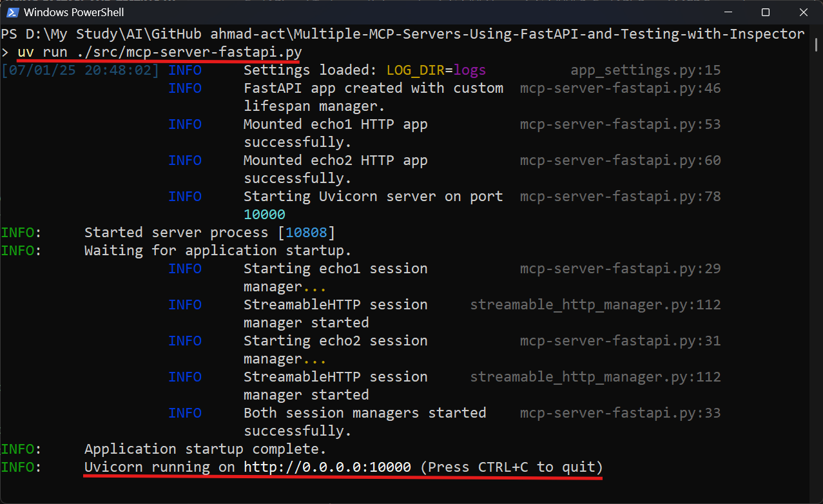Image resolution: width=823 pixels, height=504 pixels.
Task: Click the Starting Uvicorn server on port text
Action: coord(373,196)
